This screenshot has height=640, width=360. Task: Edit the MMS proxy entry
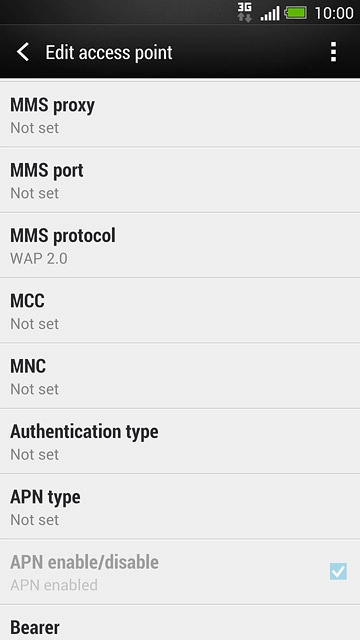(180, 115)
